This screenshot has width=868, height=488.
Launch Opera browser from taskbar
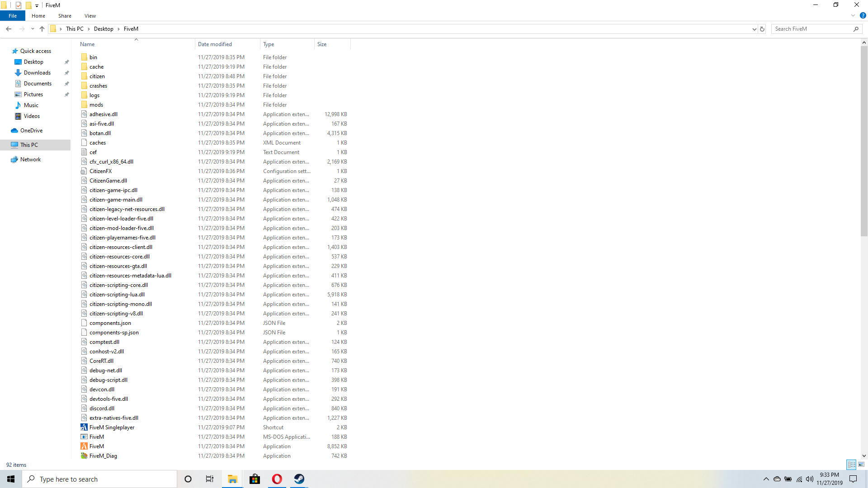coord(277,479)
